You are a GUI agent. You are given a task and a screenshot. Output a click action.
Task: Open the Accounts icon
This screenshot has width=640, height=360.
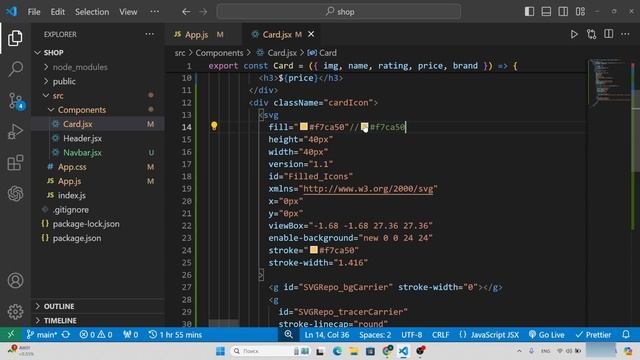(x=15, y=281)
